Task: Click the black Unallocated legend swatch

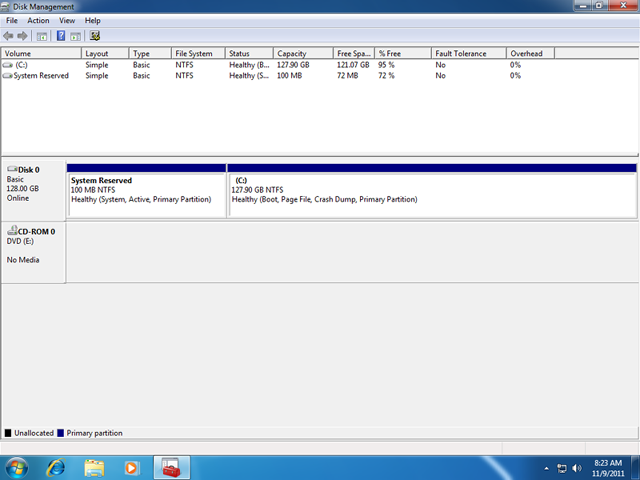Action: point(8,433)
